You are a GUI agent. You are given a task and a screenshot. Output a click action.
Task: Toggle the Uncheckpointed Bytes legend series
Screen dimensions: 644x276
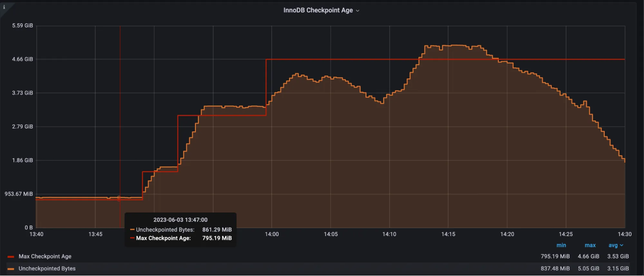[x=47, y=269]
